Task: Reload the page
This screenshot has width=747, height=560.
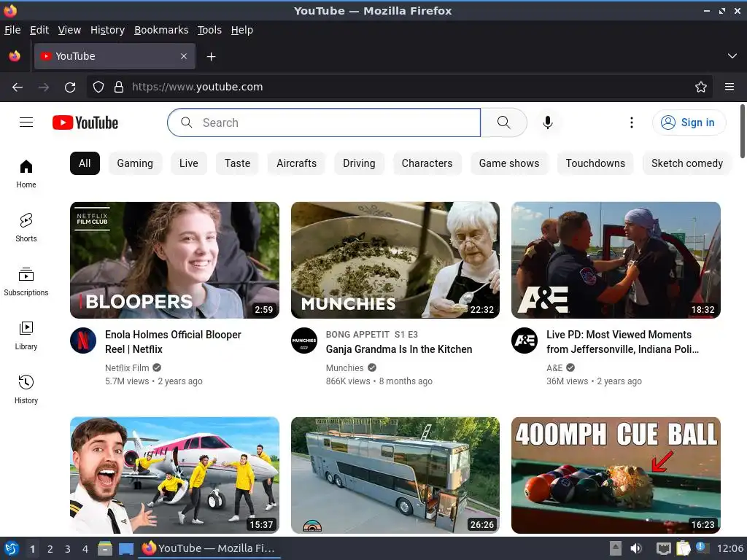Action: tap(70, 87)
